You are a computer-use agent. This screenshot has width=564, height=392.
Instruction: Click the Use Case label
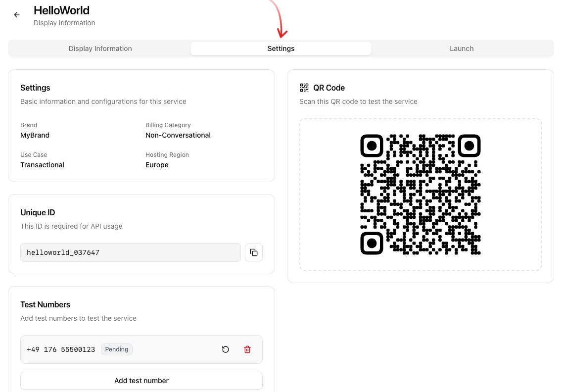[x=34, y=154]
